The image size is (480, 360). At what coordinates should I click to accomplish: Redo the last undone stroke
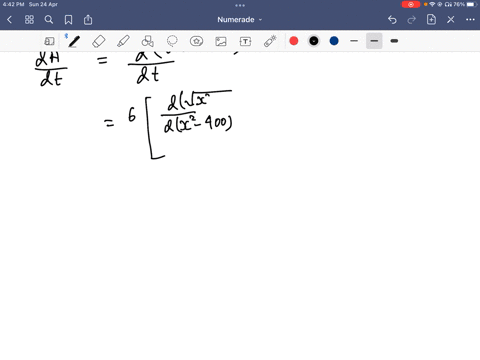point(412,20)
